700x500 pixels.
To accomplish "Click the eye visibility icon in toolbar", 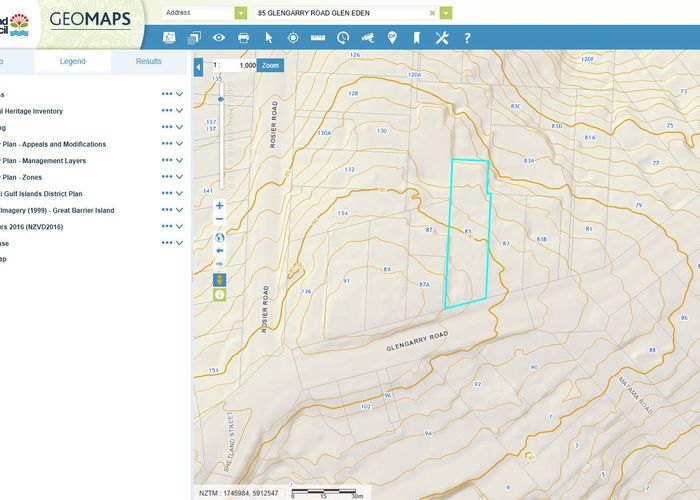I will [219, 38].
